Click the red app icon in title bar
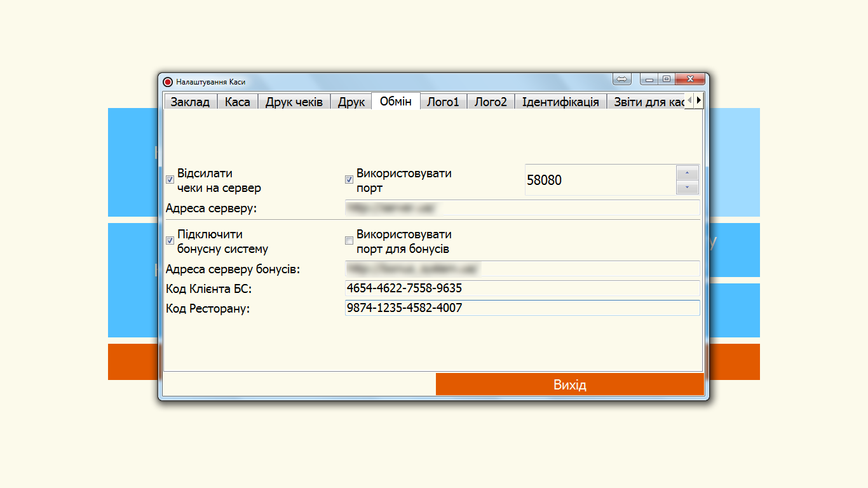 pos(168,82)
